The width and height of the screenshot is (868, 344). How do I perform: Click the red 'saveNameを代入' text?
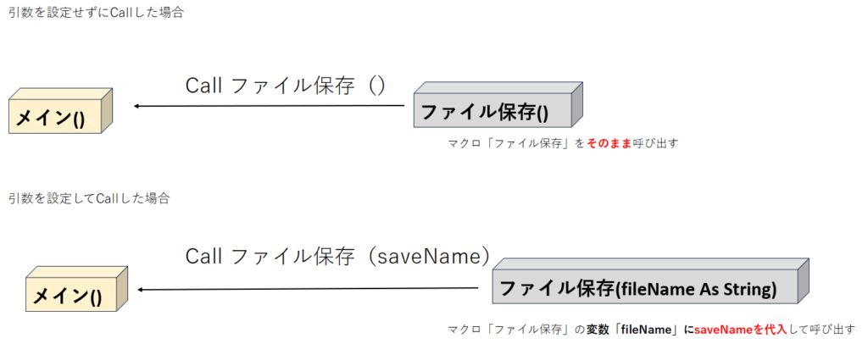coord(734,329)
